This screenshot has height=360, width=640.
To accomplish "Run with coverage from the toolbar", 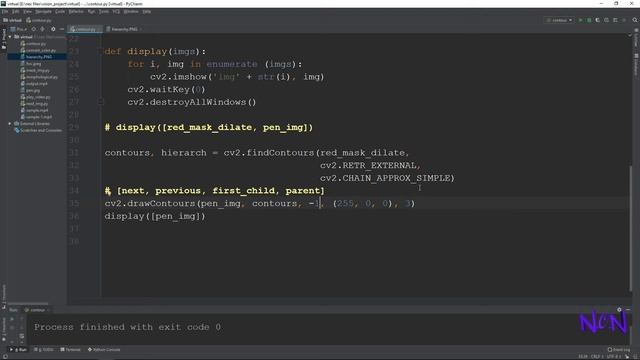I will pyautogui.click(x=598, y=20).
